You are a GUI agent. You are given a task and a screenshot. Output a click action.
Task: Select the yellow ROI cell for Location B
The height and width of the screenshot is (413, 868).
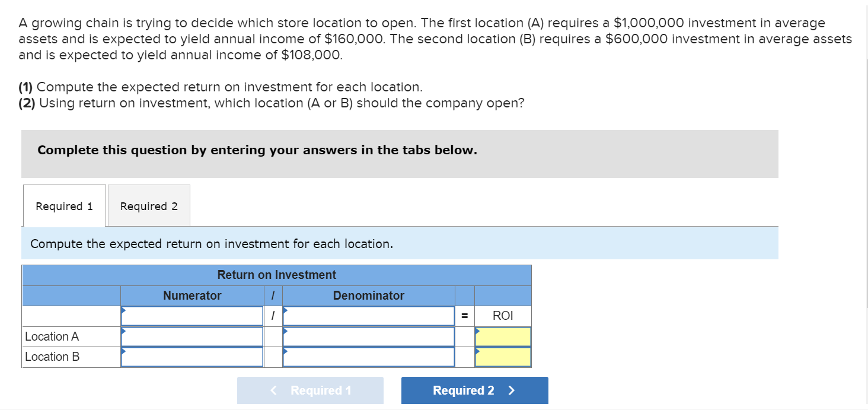pyautogui.click(x=503, y=356)
